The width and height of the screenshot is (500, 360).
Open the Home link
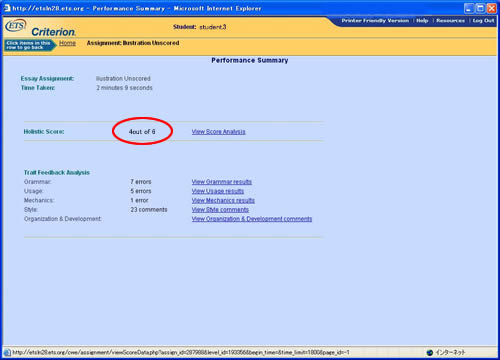pyautogui.click(x=67, y=43)
